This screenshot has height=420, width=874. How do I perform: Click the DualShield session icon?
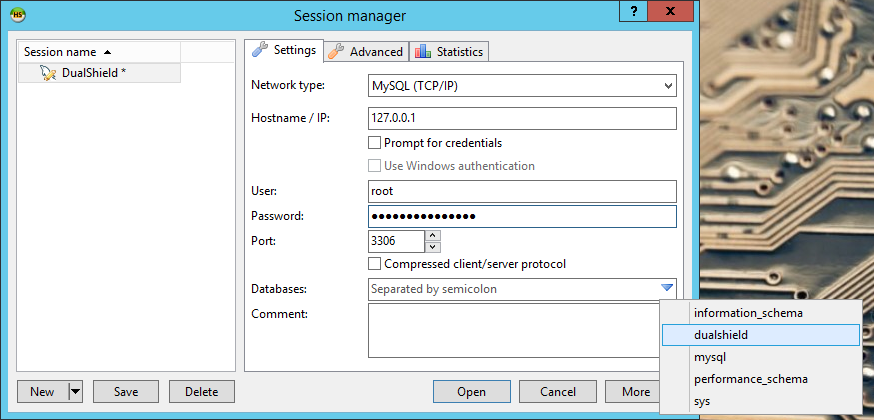(x=47, y=73)
